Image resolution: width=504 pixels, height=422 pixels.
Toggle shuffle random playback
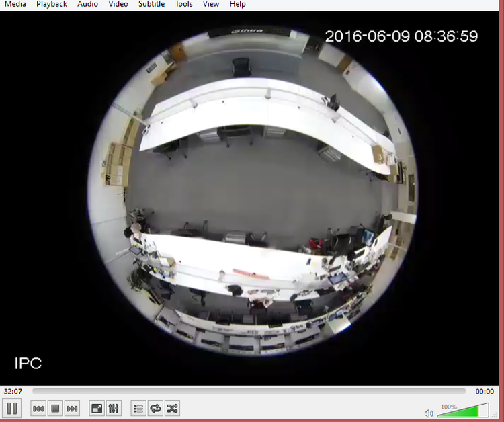click(x=172, y=409)
